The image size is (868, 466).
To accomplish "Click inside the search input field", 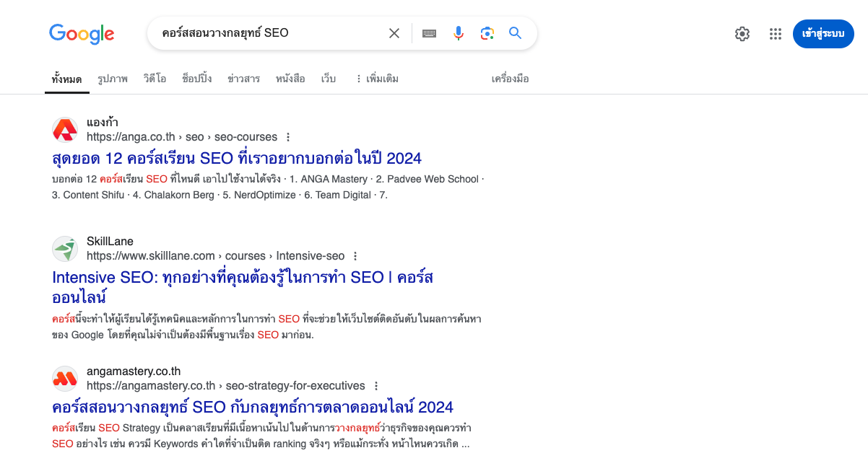I will [267, 32].
